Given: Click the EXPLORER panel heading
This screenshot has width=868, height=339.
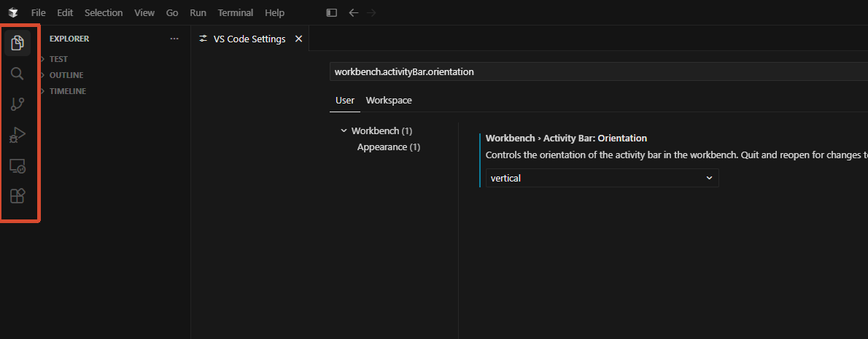Looking at the screenshot, I should (69, 39).
